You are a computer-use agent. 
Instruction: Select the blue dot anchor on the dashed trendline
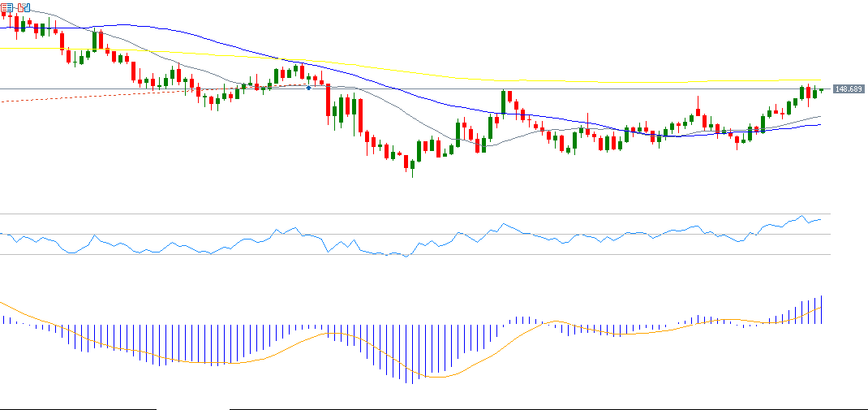pyautogui.click(x=308, y=88)
